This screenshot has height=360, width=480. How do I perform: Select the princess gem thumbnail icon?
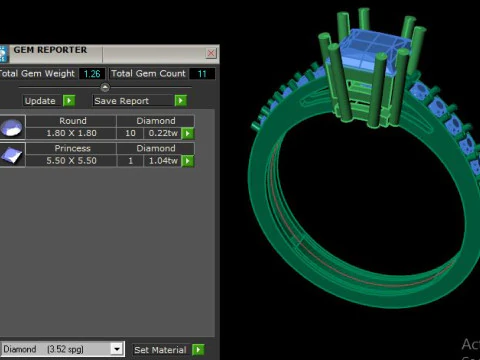click(12, 155)
